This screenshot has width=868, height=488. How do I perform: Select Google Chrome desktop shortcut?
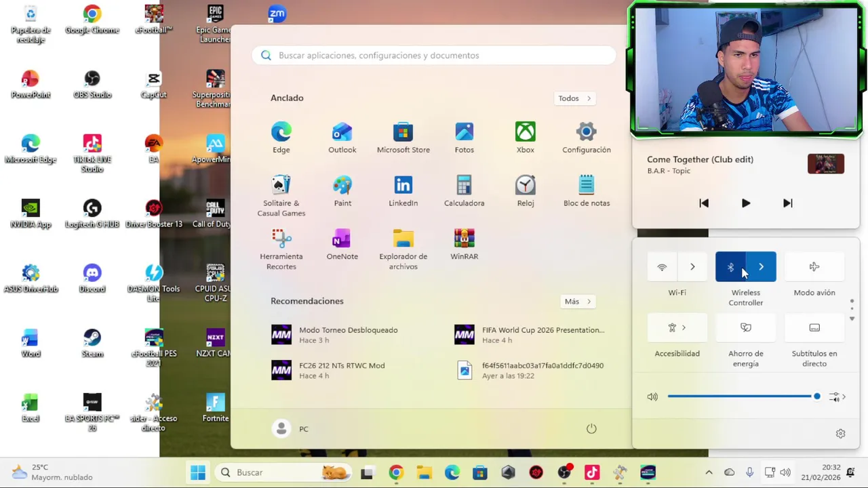92,20
